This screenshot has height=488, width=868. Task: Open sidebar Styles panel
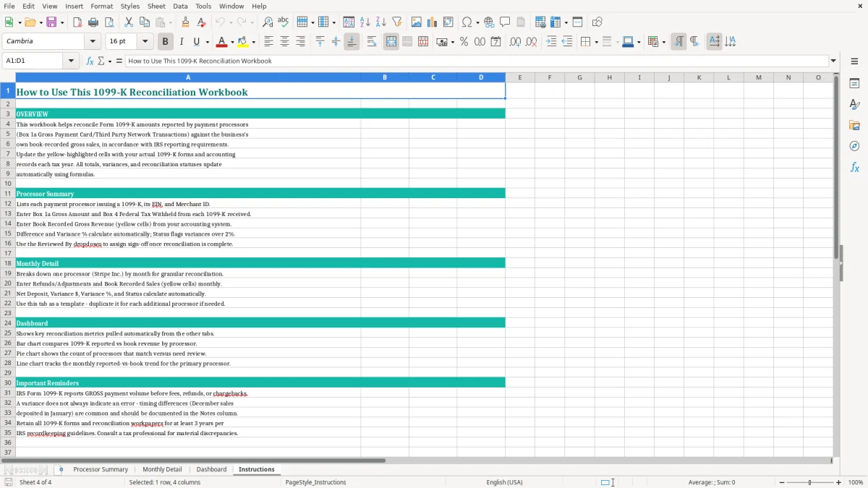[854, 105]
